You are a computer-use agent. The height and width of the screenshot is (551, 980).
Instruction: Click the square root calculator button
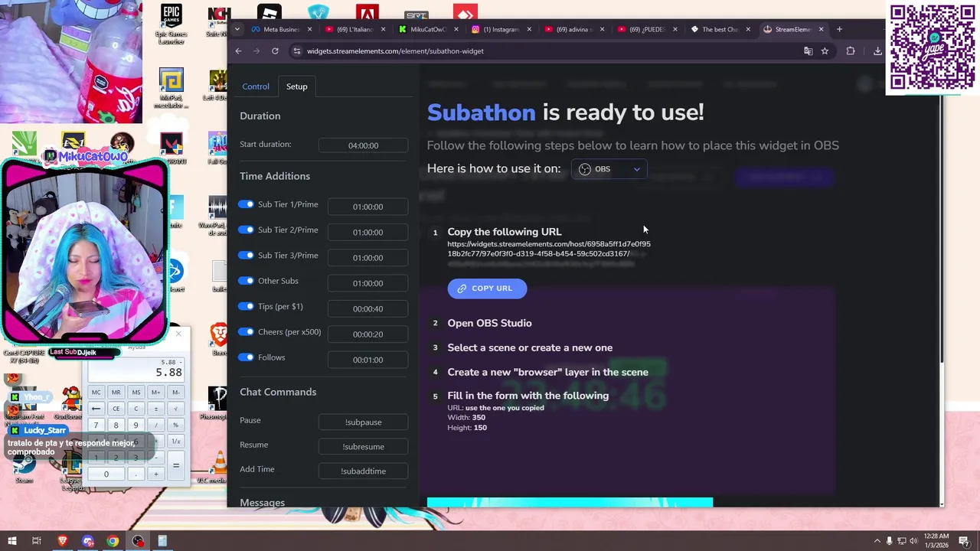pyautogui.click(x=175, y=409)
